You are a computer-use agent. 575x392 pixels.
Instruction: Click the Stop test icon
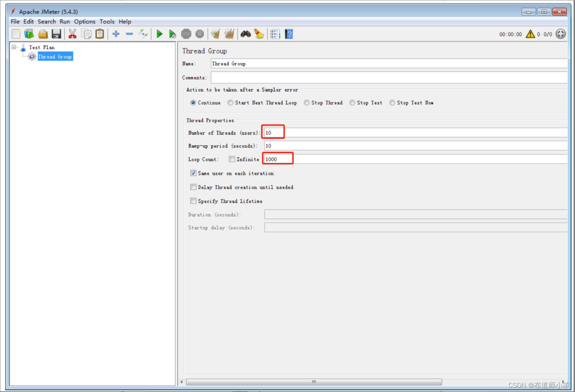186,34
